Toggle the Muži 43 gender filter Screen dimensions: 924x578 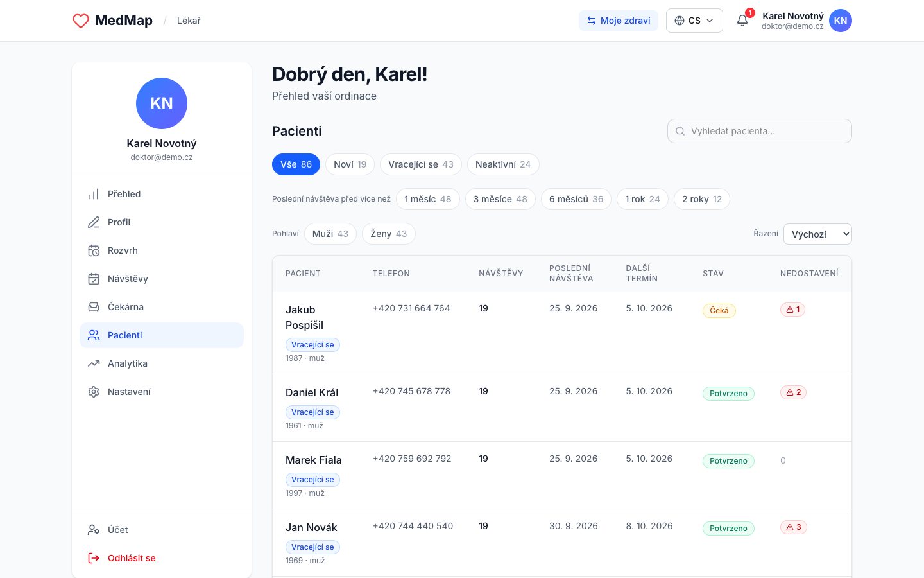point(330,234)
